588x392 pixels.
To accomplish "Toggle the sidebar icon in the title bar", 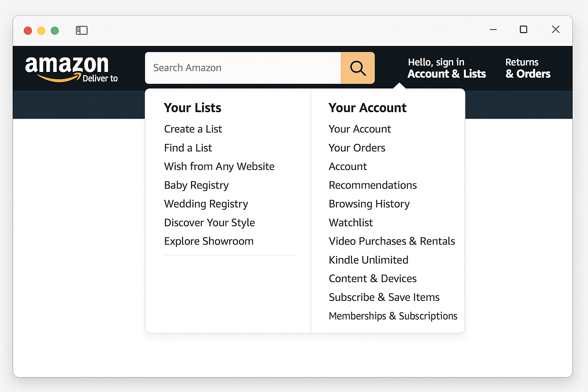I will pos(82,30).
